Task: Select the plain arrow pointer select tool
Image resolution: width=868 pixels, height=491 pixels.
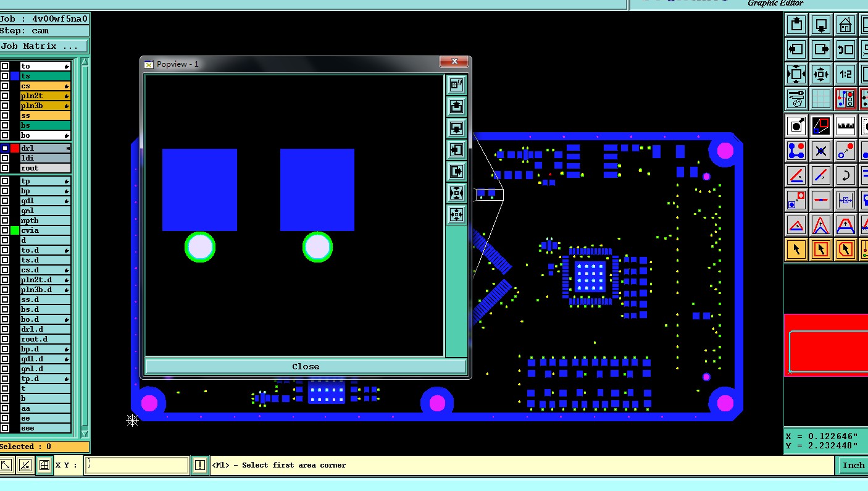Action: (x=796, y=250)
